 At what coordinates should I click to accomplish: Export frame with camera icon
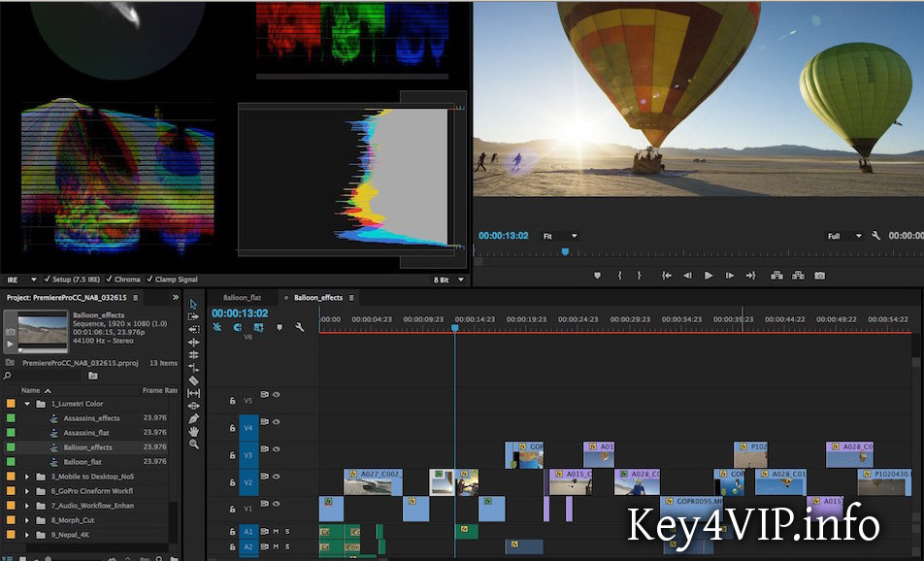tap(819, 276)
